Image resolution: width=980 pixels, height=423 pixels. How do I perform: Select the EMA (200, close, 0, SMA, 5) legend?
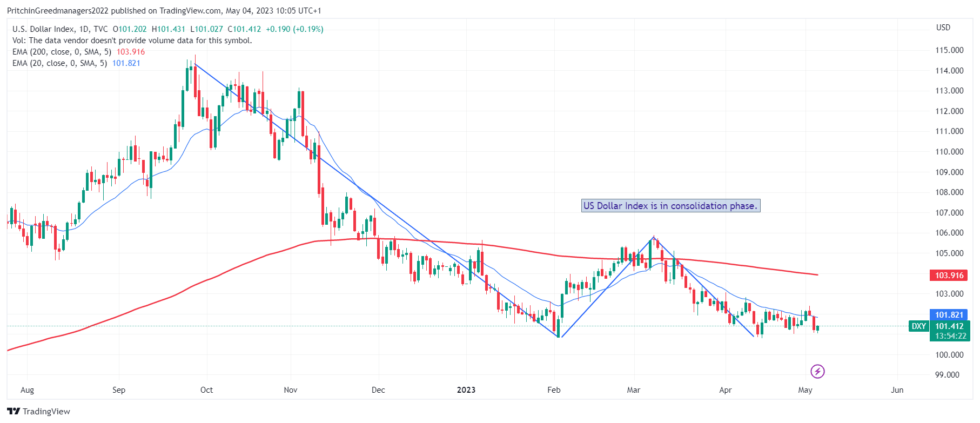pos(62,52)
